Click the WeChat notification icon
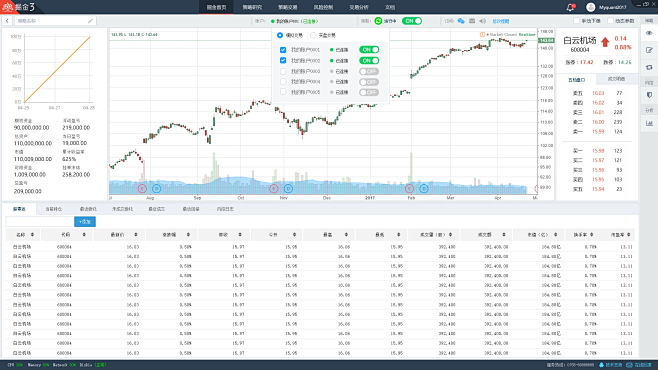 click(x=461, y=21)
